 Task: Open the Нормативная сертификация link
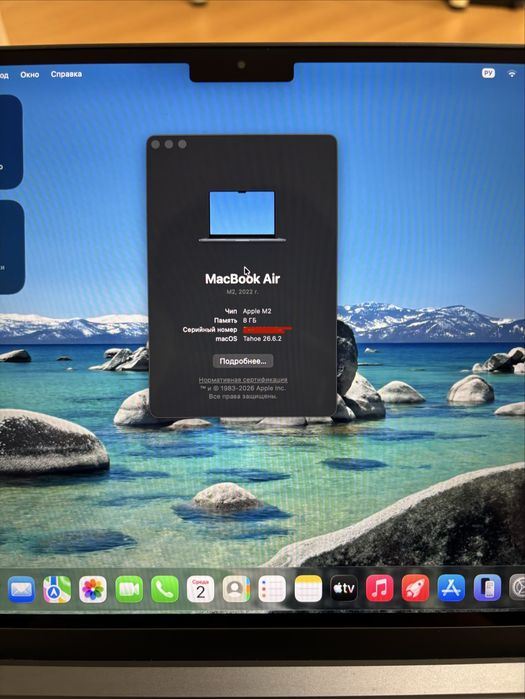click(x=243, y=380)
